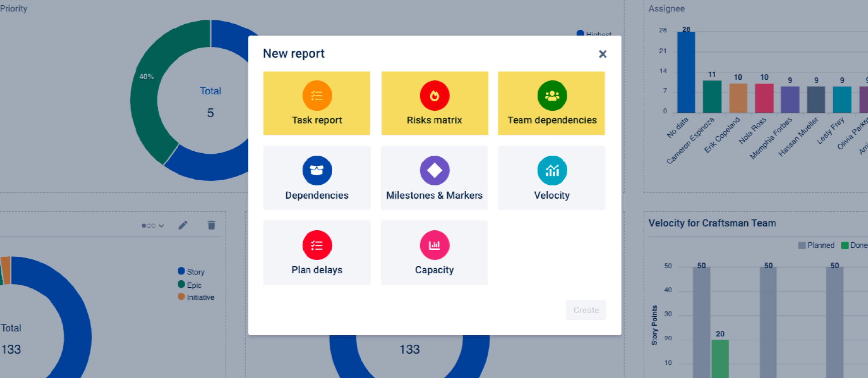Toggle the Planned legend in Velocity chart
This screenshot has height=378, width=868.
tap(816, 245)
